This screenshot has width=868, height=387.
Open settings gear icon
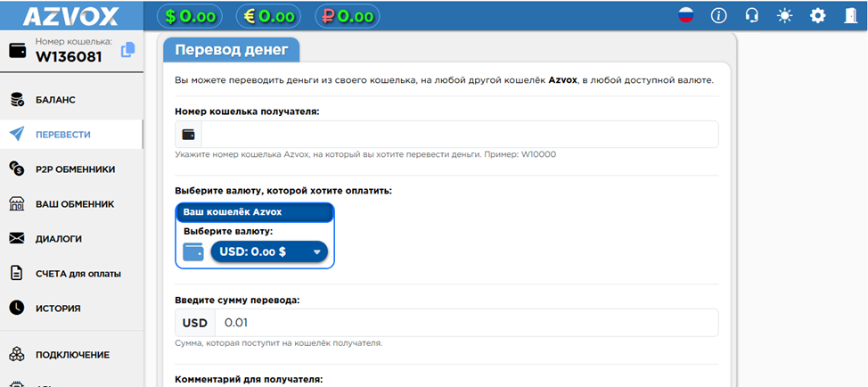(x=817, y=15)
